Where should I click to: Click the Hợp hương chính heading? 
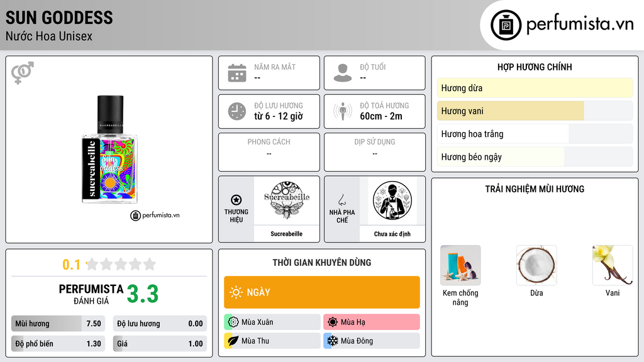[535, 67]
